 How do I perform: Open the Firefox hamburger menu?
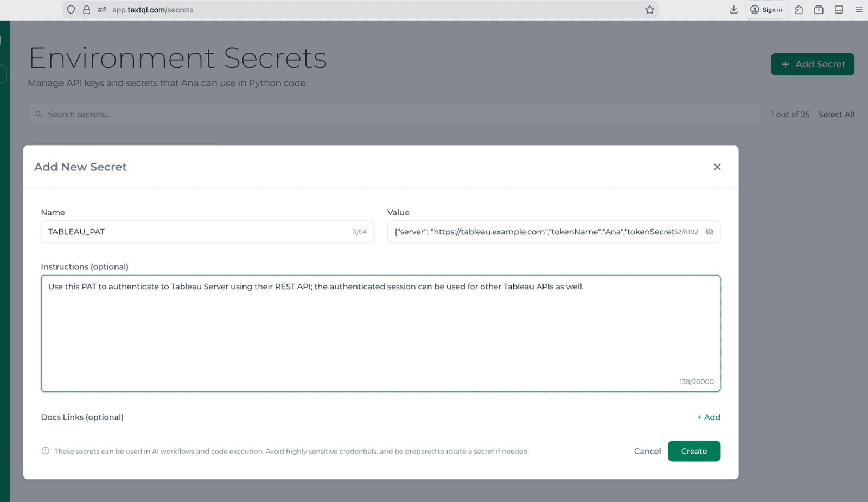859,9
